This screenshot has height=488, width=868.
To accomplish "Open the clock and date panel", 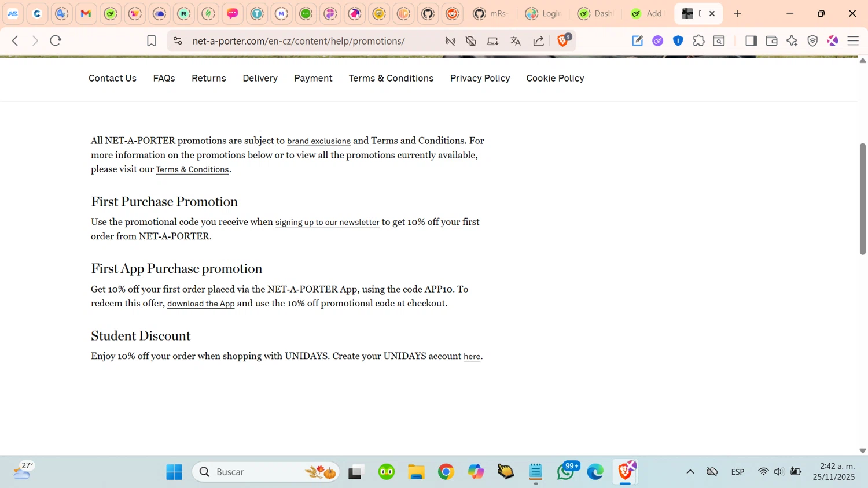I will tap(833, 471).
